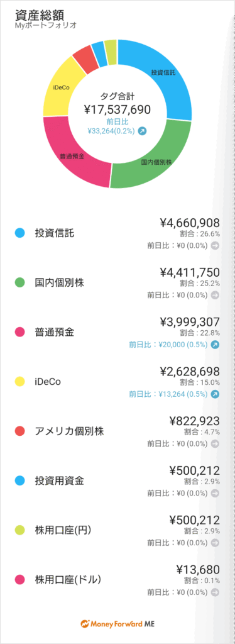The height and width of the screenshot is (644, 235).
Task: Click the yellow color dot for iDeCo
Action: click(x=19, y=382)
